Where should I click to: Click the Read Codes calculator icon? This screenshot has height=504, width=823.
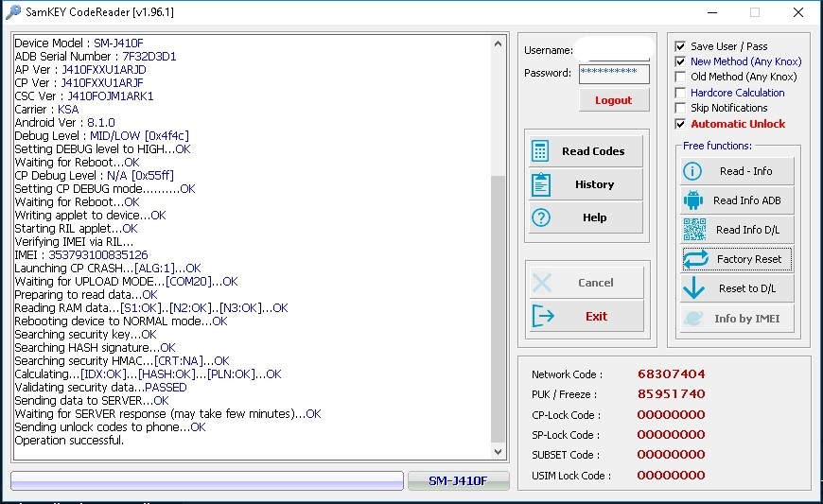pyautogui.click(x=540, y=151)
